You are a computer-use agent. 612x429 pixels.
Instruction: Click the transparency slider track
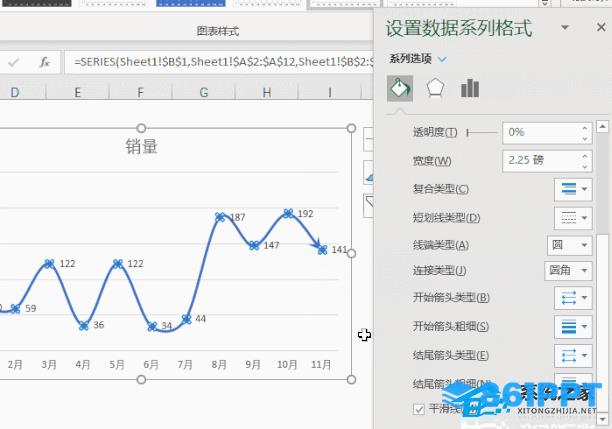click(482, 132)
